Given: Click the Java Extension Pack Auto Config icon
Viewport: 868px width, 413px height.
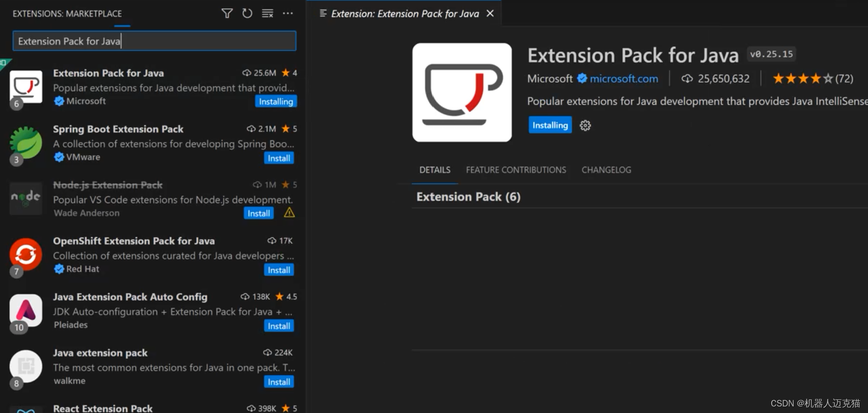Looking at the screenshot, I should (x=26, y=310).
